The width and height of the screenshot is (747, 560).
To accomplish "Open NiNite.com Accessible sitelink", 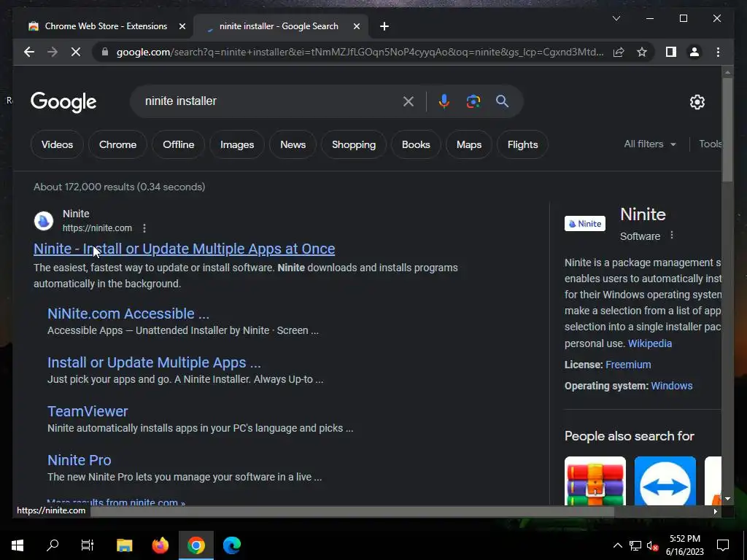I will click(128, 314).
